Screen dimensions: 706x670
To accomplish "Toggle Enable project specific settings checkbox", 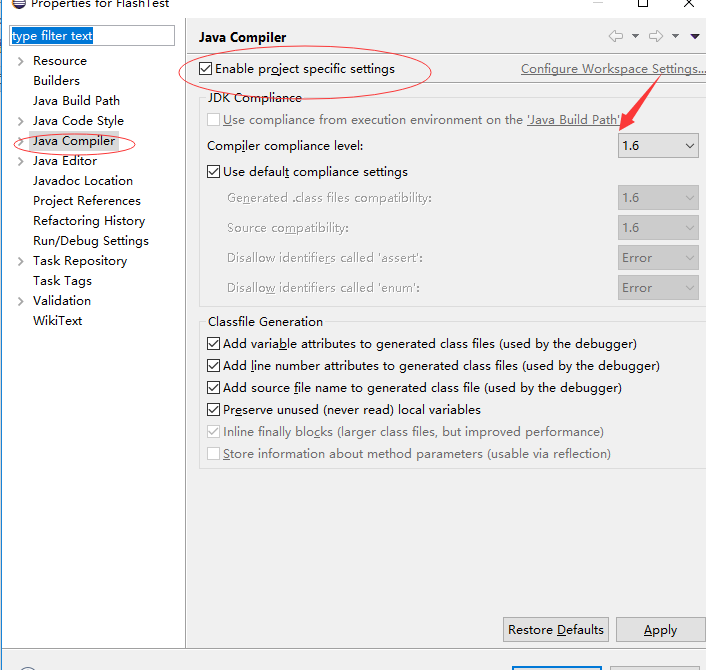I will [206, 69].
